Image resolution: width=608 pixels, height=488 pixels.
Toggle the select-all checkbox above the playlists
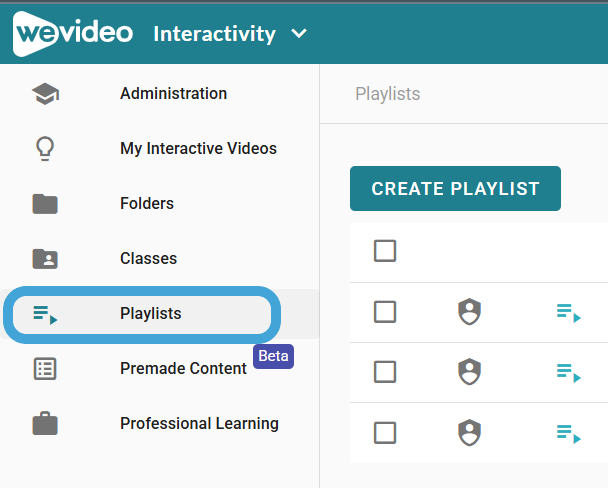385,251
